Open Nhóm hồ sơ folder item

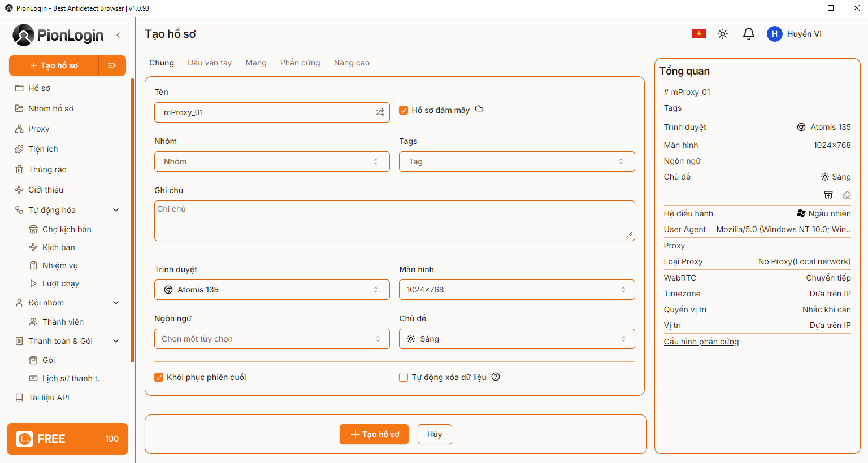tap(50, 108)
